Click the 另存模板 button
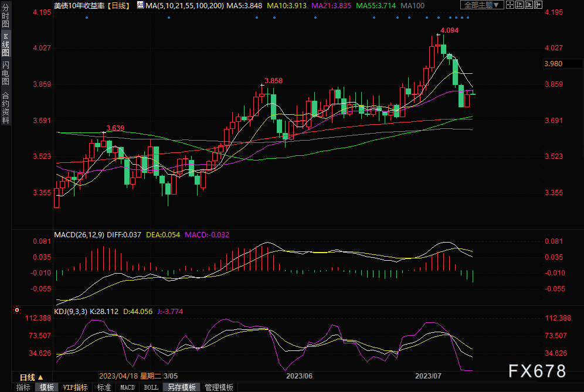The width and height of the screenshot is (584, 392). 182,387
